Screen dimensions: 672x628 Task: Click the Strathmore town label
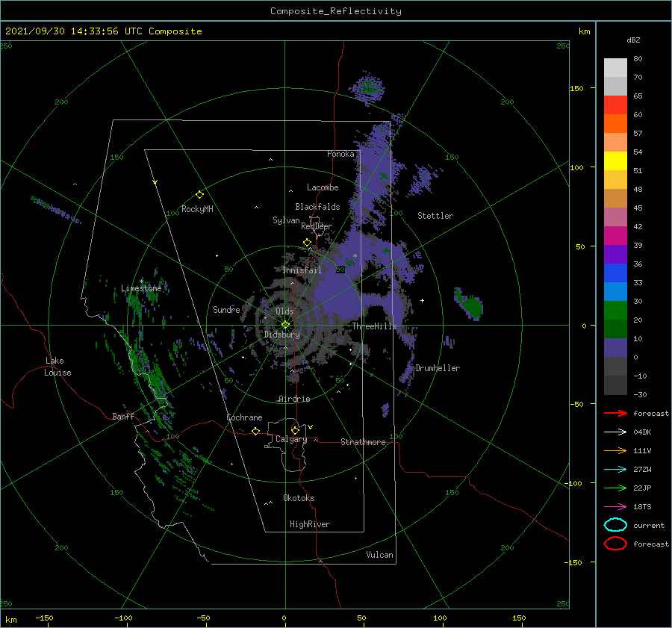click(363, 442)
